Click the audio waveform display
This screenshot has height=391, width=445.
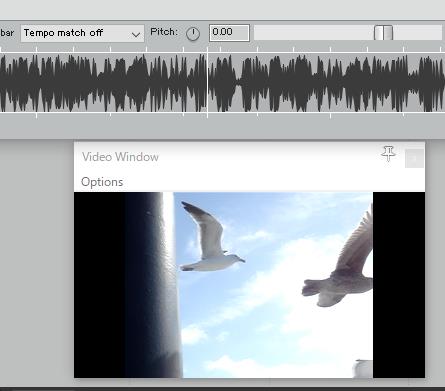pyautogui.click(x=222, y=83)
